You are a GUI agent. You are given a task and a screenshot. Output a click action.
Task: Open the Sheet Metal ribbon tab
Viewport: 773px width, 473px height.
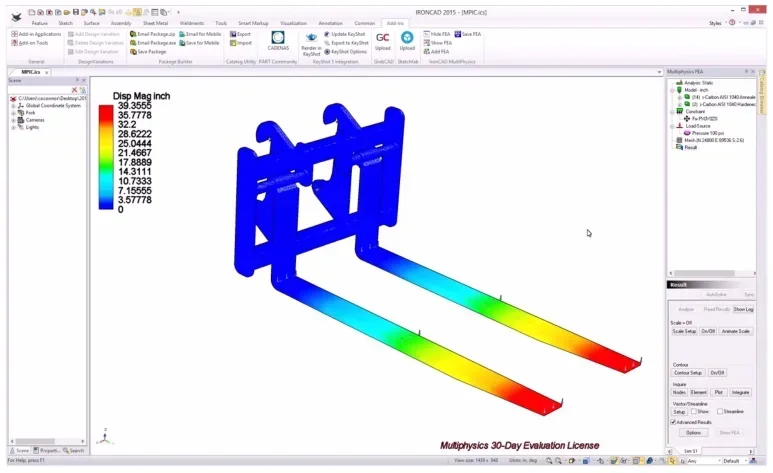point(155,23)
